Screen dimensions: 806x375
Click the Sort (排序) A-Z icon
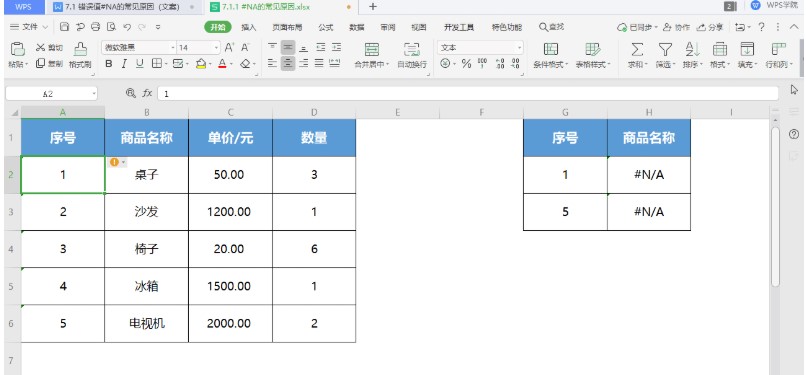point(692,49)
